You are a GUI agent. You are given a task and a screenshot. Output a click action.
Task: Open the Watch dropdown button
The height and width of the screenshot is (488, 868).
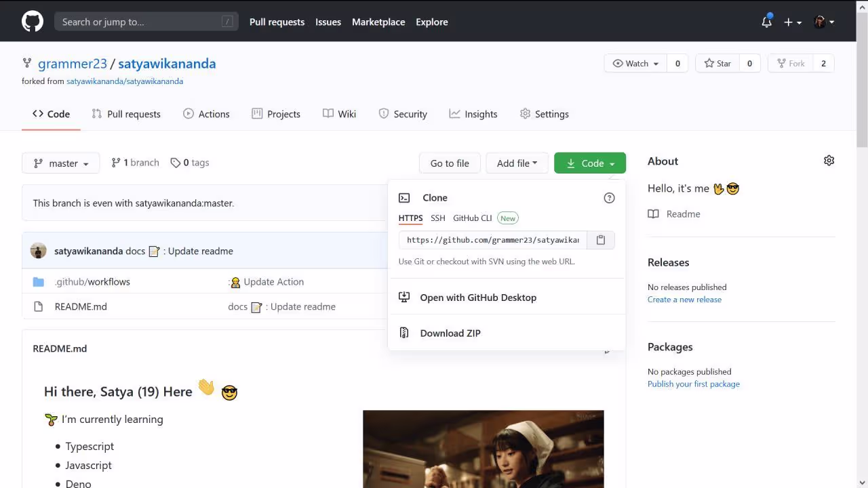(636, 64)
